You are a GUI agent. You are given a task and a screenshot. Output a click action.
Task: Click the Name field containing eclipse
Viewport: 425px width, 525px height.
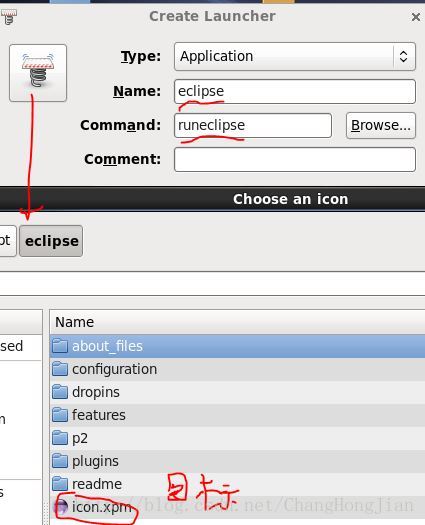pos(295,91)
